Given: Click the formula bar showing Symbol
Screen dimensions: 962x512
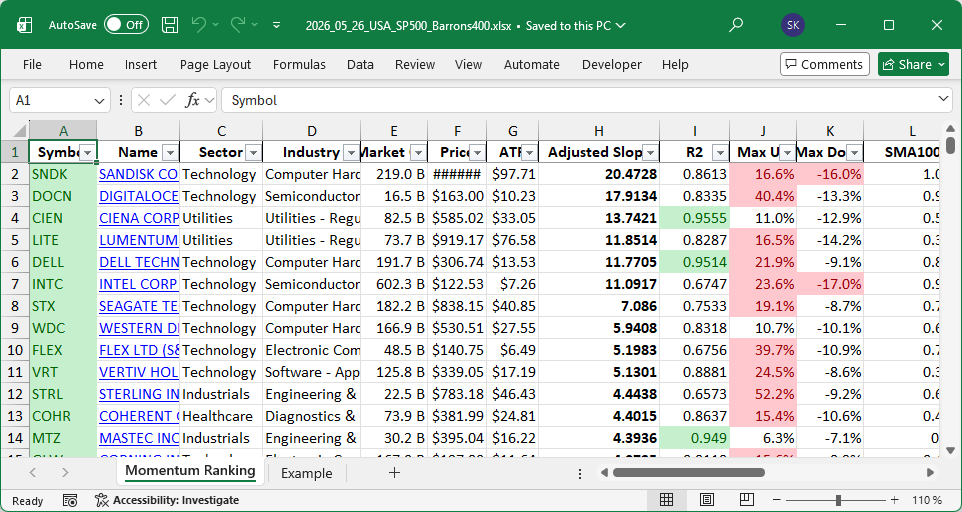Looking at the screenshot, I should pos(577,101).
